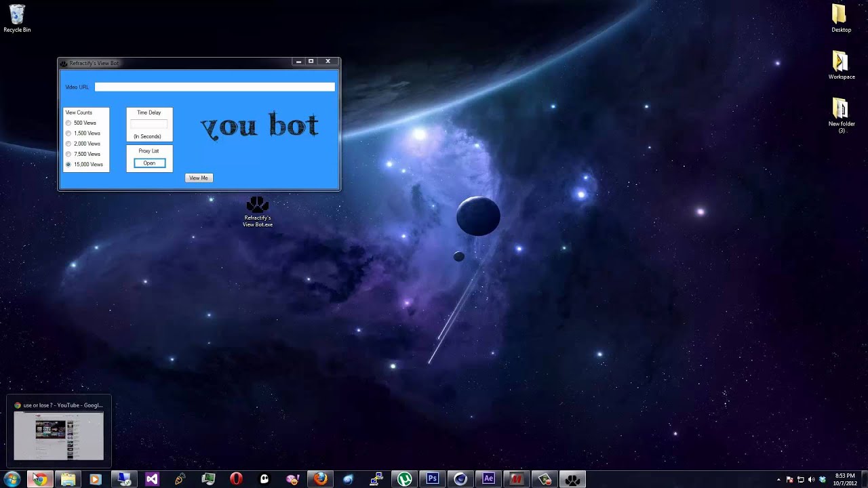This screenshot has width=868, height=488.
Task: Click the red M taskbar icon
Action: coord(517,479)
